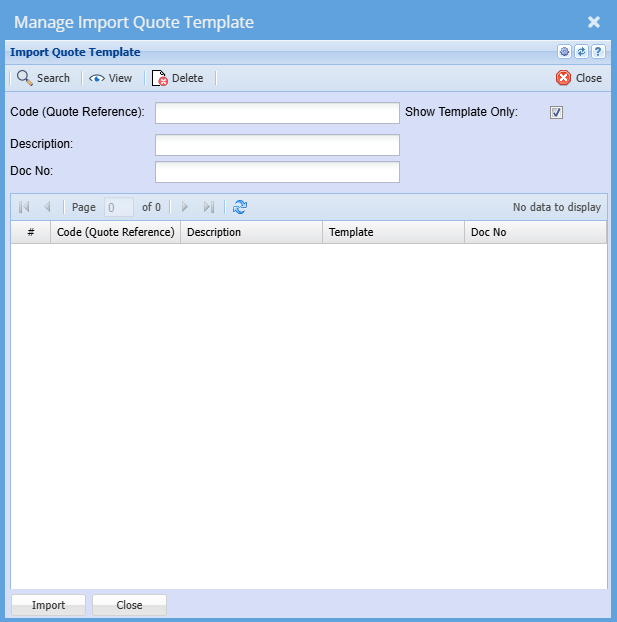Click the bottom Close button
Viewport: 617px width, 622px height.
click(x=129, y=605)
